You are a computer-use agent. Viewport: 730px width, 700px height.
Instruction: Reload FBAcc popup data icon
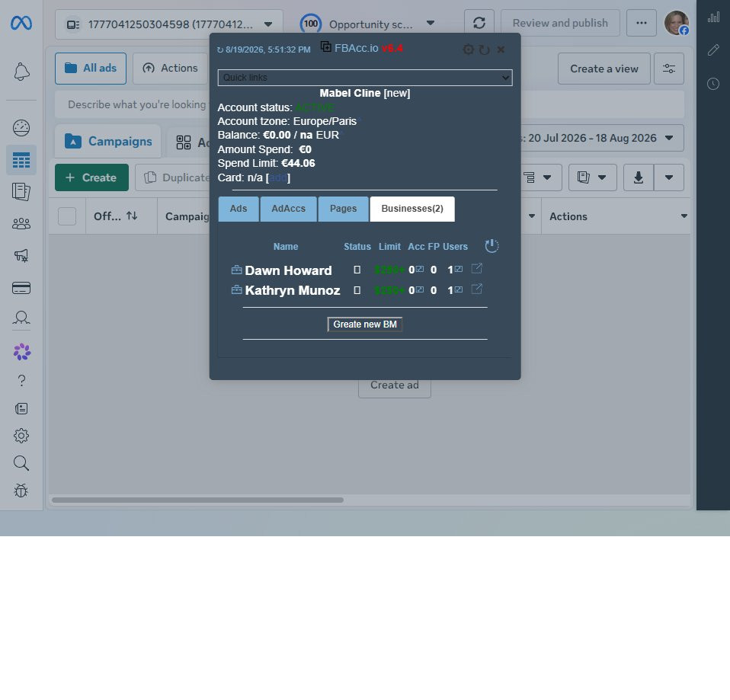coord(485,50)
